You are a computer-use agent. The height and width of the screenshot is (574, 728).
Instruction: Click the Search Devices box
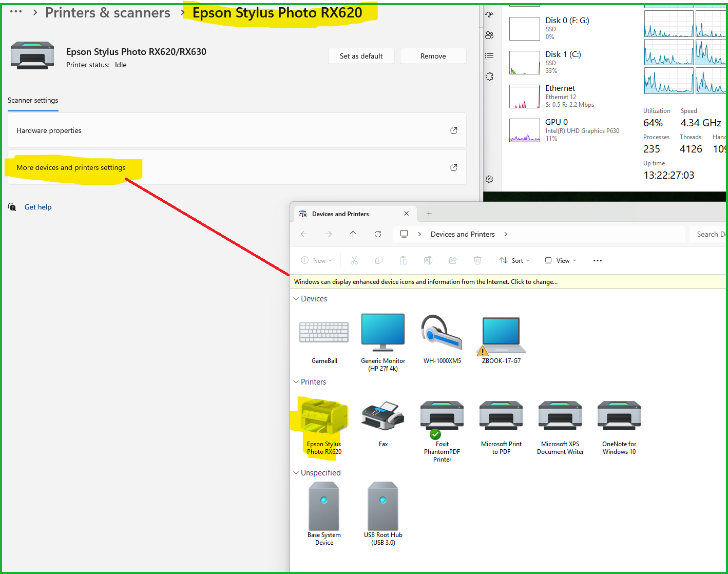pos(708,234)
